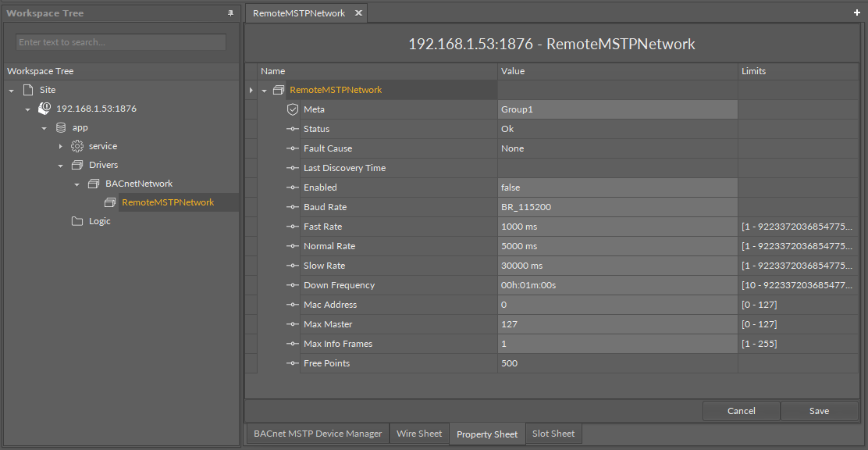Click the plus icon to add new tab

pos(858,13)
